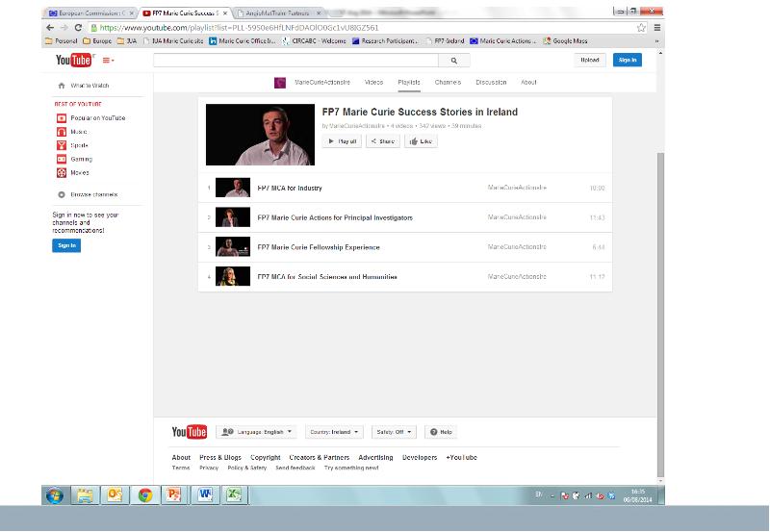Open MarieCurieActionsIre channel name tab

[322, 83]
